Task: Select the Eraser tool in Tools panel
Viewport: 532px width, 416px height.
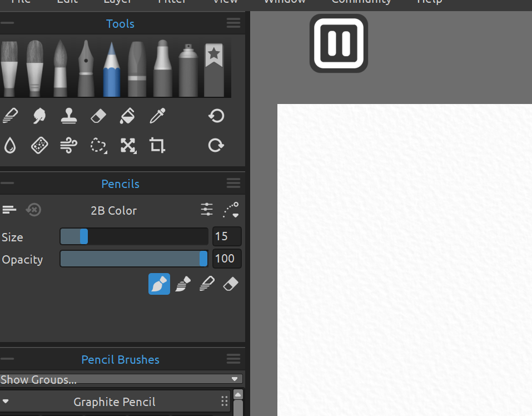Action: (x=98, y=116)
